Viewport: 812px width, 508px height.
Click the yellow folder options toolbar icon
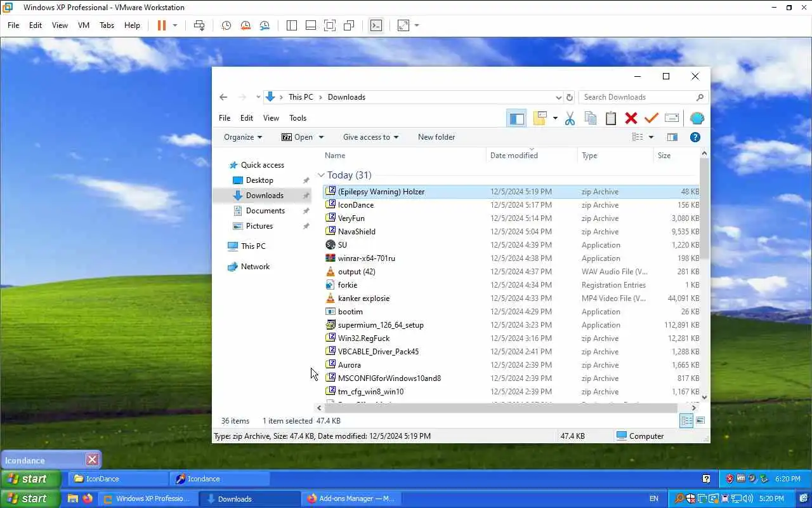pyautogui.click(x=540, y=118)
